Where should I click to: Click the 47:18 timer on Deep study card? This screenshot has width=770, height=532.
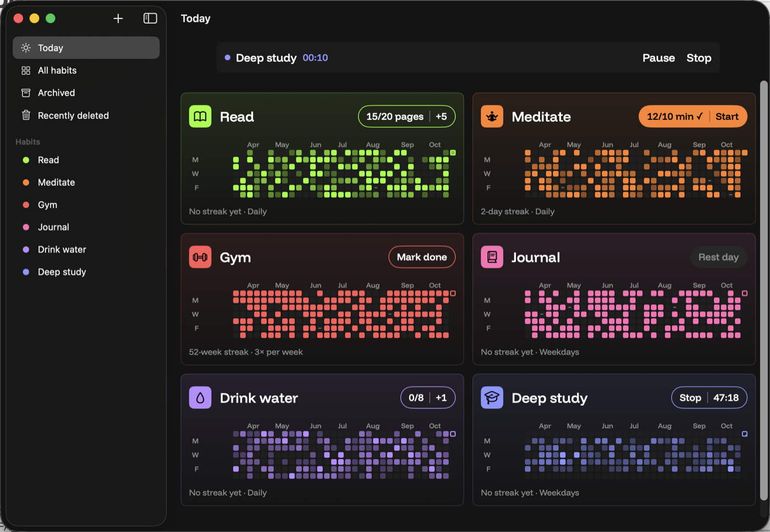pyautogui.click(x=726, y=398)
